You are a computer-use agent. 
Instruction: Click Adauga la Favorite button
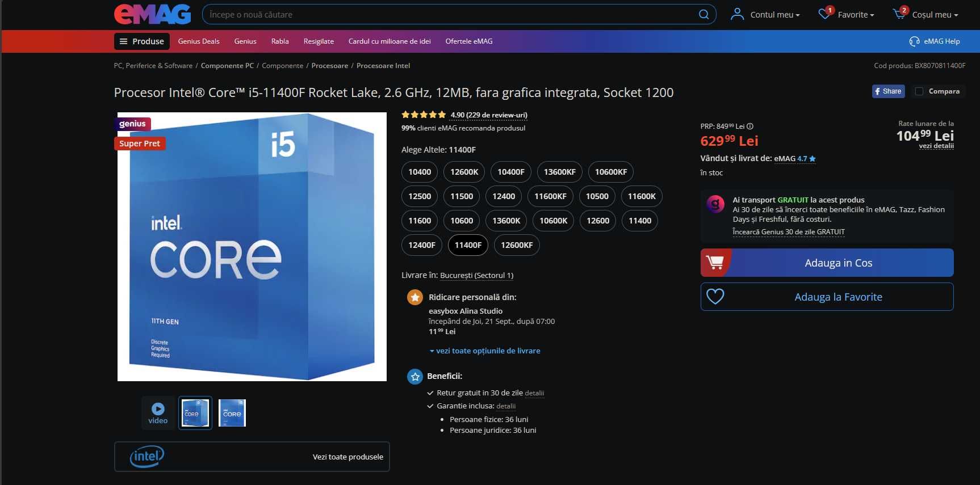point(827,297)
